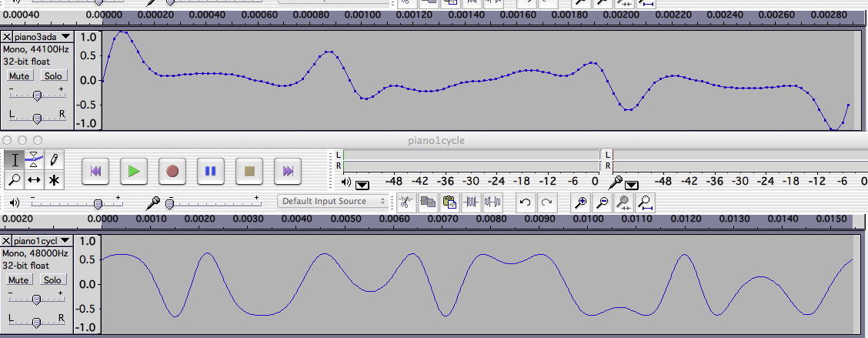Click the "Mono, 48000Hz" text on the piano1cycl track
868x338 pixels.
click(35, 253)
